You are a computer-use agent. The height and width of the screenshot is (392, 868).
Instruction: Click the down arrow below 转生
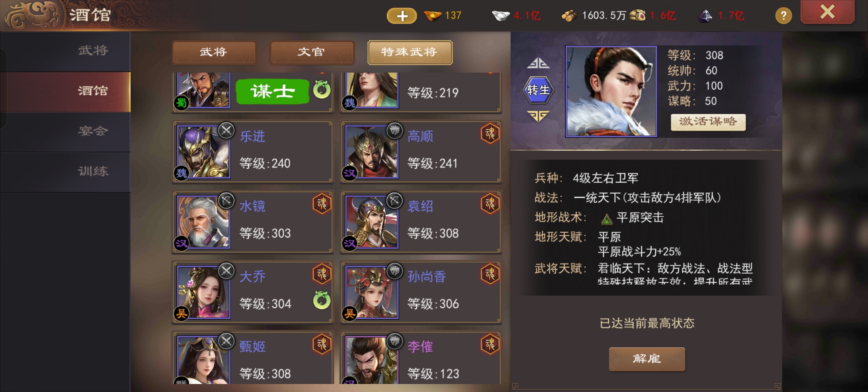[538, 116]
